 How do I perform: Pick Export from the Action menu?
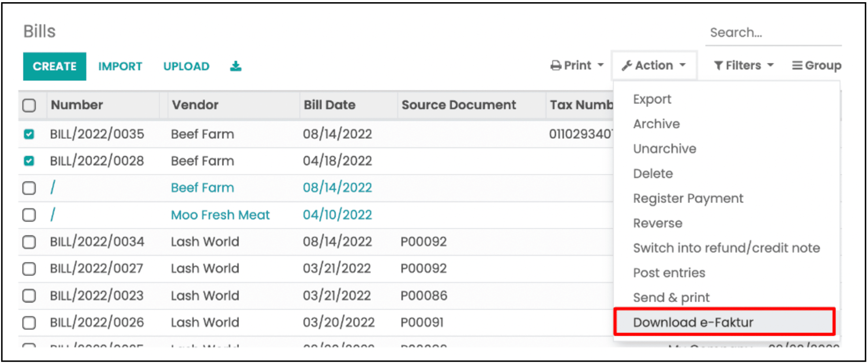pyautogui.click(x=652, y=99)
